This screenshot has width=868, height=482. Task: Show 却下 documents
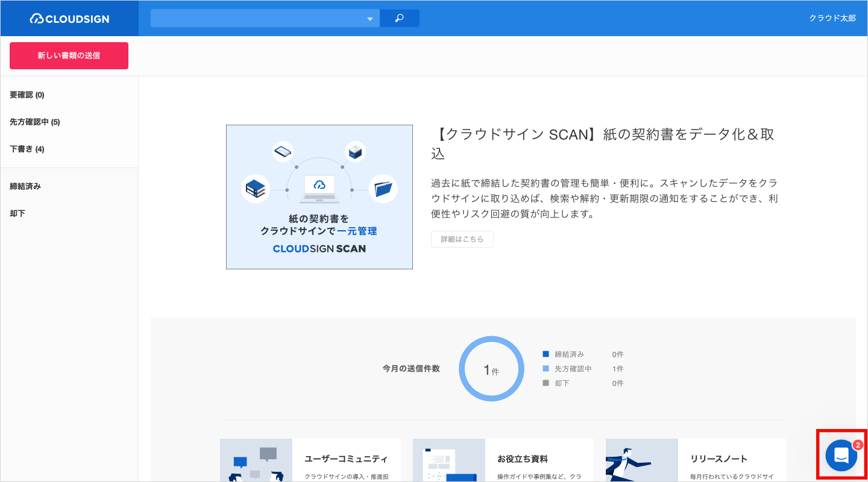[x=17, y=213]
